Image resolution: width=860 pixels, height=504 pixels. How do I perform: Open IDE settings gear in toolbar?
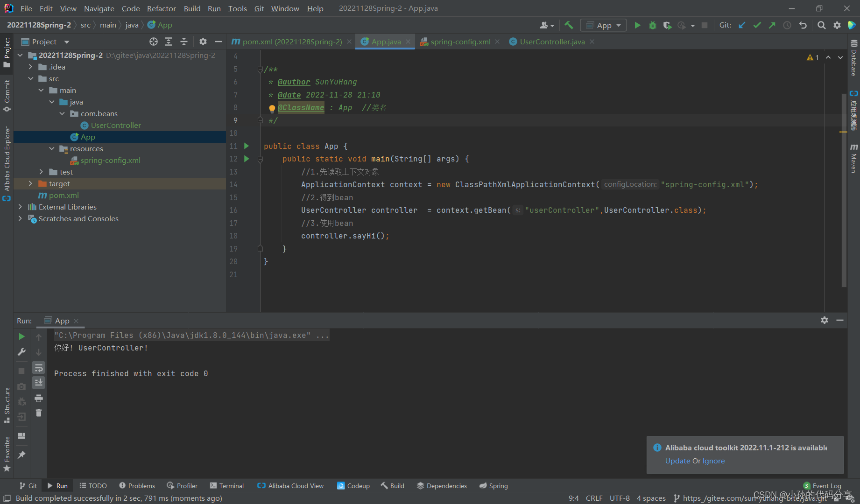coord(837,25)
